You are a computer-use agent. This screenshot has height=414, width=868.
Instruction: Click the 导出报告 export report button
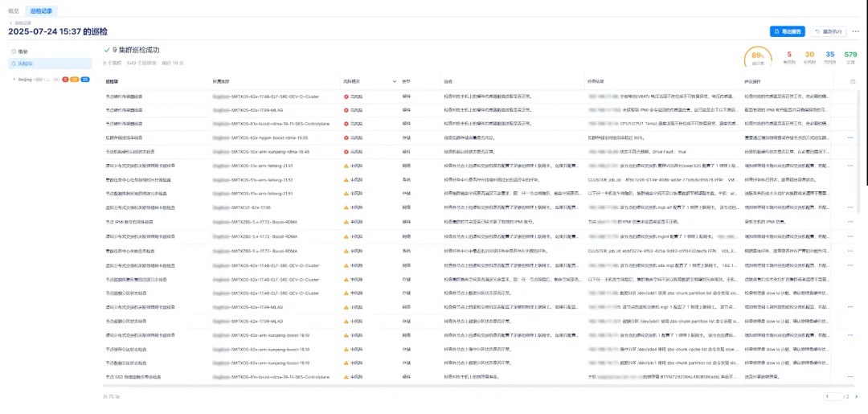tap(787, 31)
